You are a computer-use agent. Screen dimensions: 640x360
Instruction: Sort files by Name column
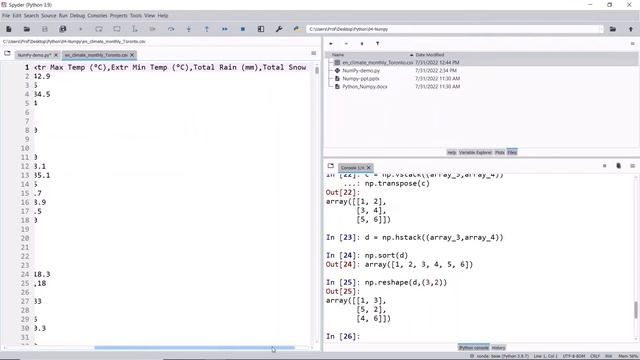[338, 55]
